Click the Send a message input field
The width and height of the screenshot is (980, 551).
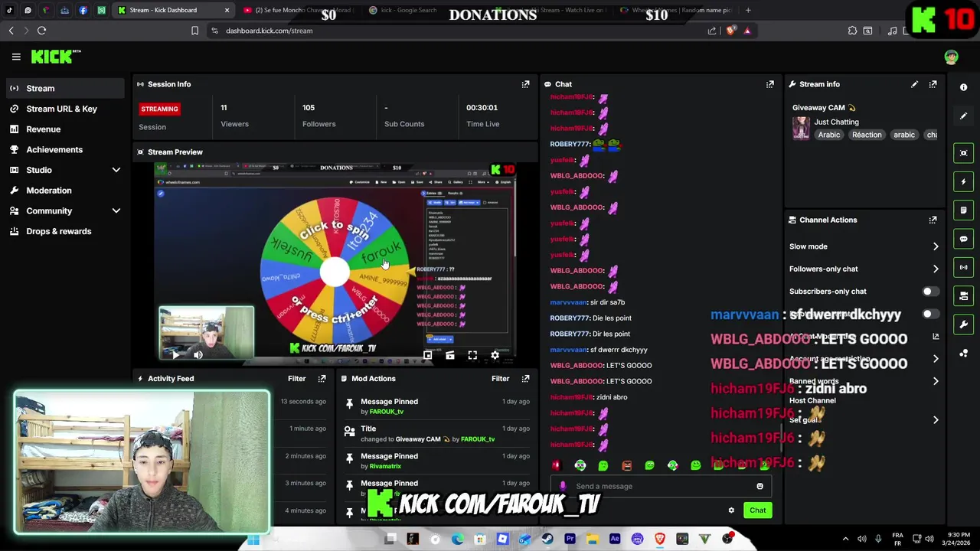[659, 486]
